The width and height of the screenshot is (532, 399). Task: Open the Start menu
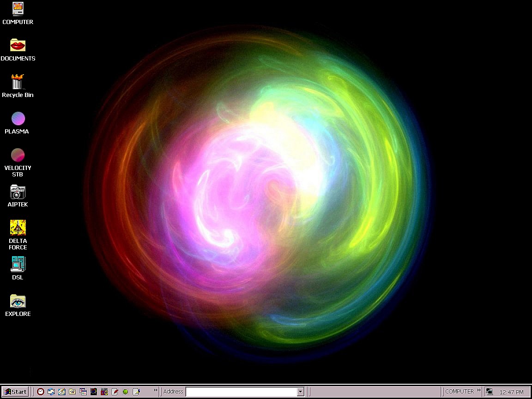point(15,392)
